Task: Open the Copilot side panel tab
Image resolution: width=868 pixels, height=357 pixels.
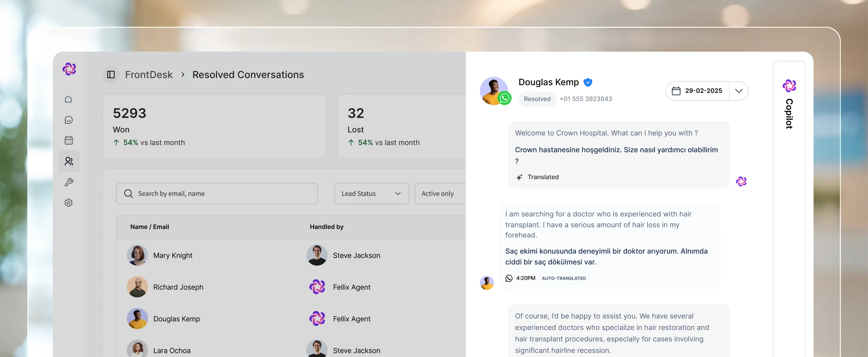Action: (x=789, y=209)
